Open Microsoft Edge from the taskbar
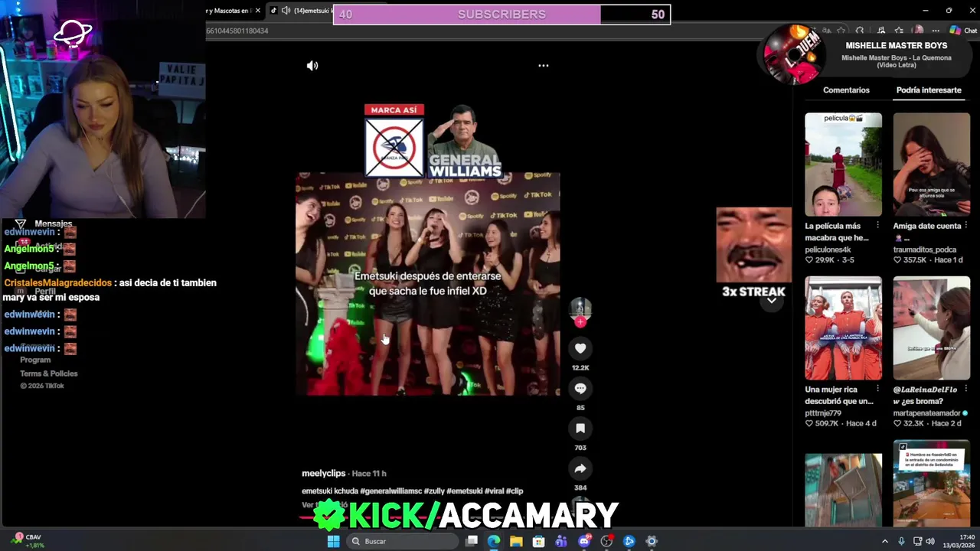The image size is (980, 551). (x=494, y=541)
